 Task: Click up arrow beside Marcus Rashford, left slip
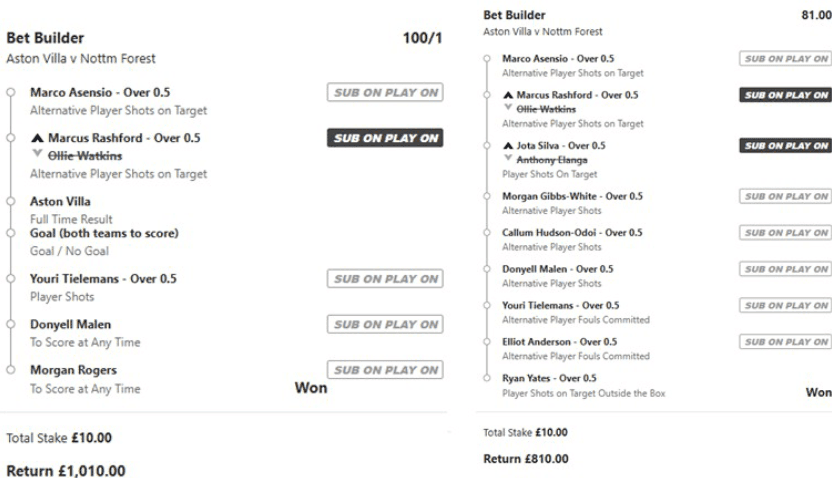pos(36,138)
